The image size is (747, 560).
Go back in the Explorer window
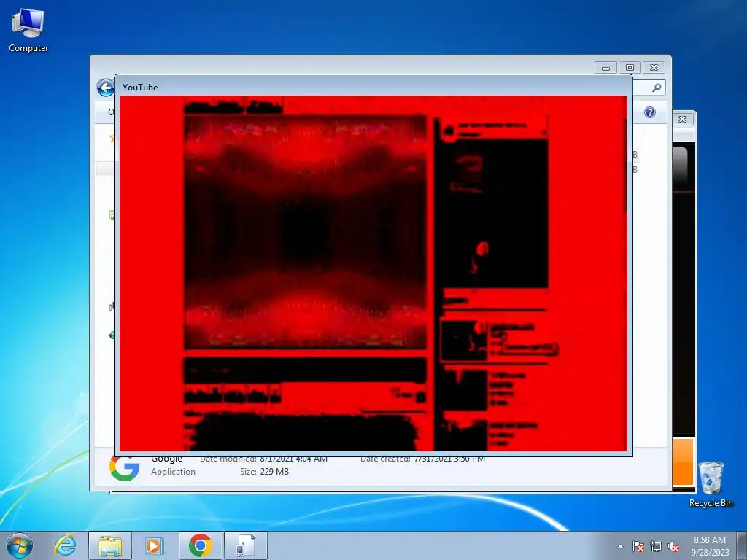pyautogui.click(x=105, y=87)
